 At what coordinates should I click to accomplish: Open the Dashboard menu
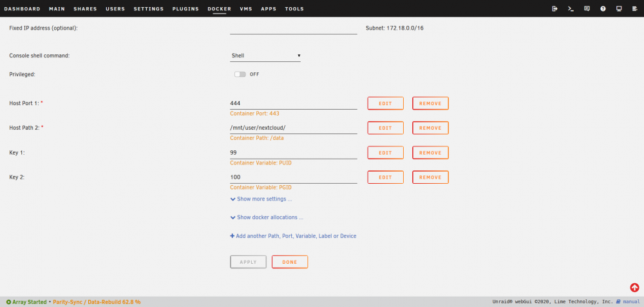[22, 8]
